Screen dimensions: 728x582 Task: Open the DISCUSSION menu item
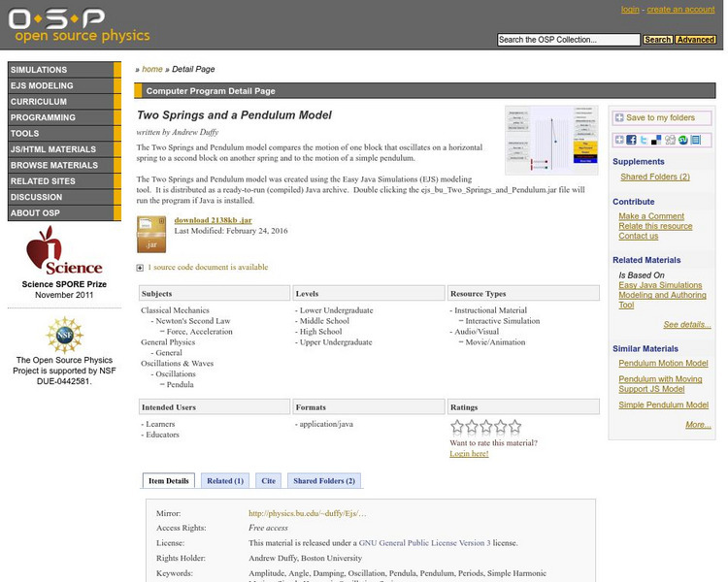(x=64, y=197)
